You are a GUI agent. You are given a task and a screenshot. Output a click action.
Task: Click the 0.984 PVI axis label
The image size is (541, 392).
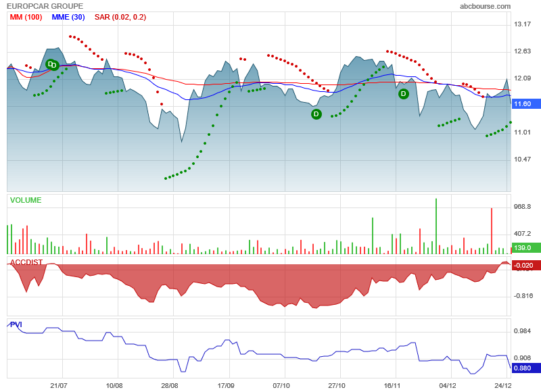(x=522, y=331)
